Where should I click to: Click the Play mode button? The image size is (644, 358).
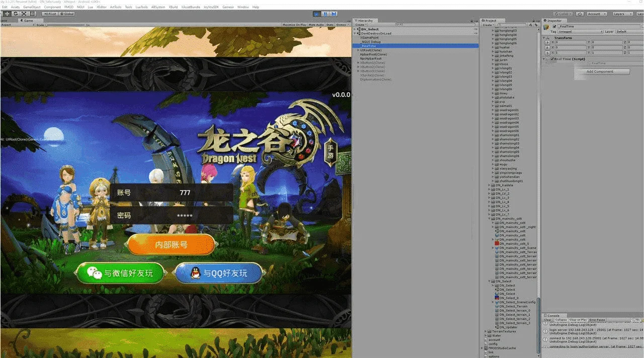click(317, 14)
